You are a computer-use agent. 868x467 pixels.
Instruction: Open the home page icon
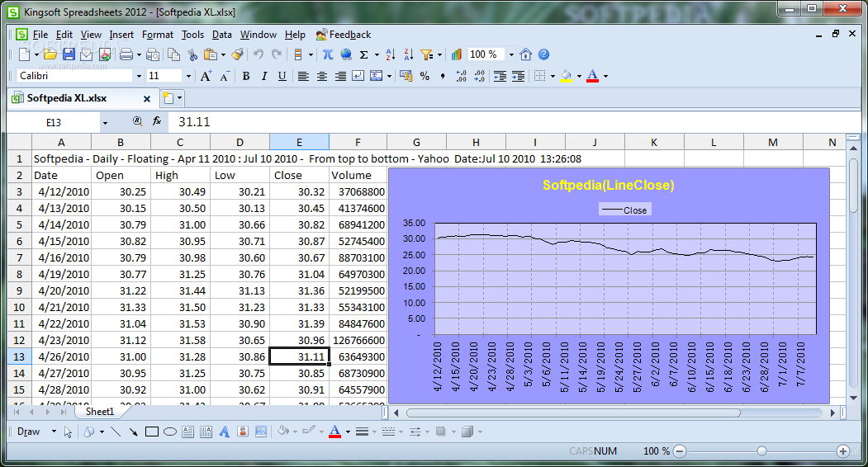click(526, 54)
